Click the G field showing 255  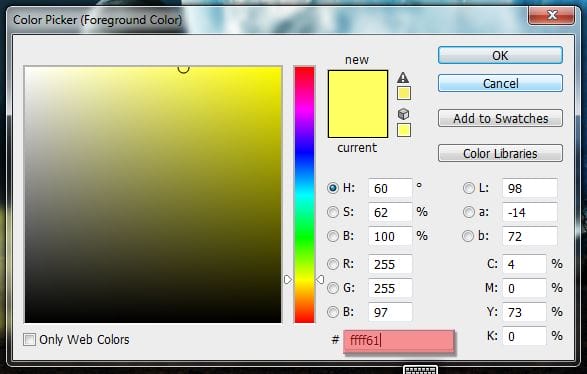tap(390, 288)
